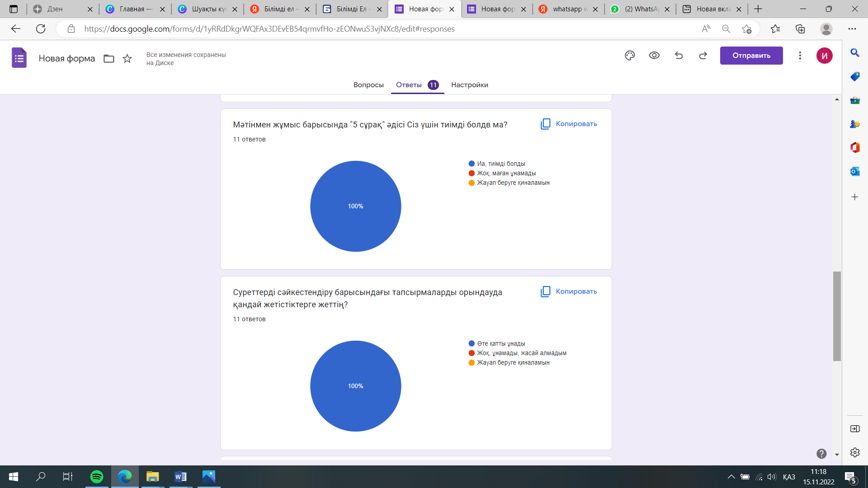Click the "Иа, тиімді болды" blue legend dot

point(472,164)
